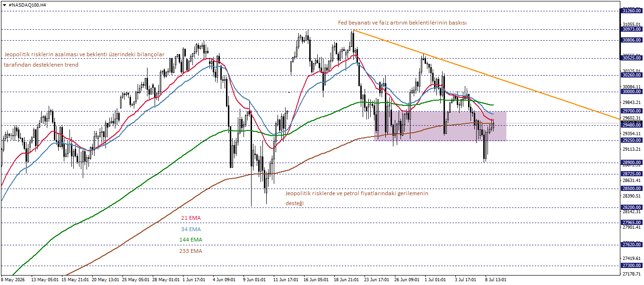Click the '23 Jun 17:01' time label
The image size is (644, 285).
377,279
